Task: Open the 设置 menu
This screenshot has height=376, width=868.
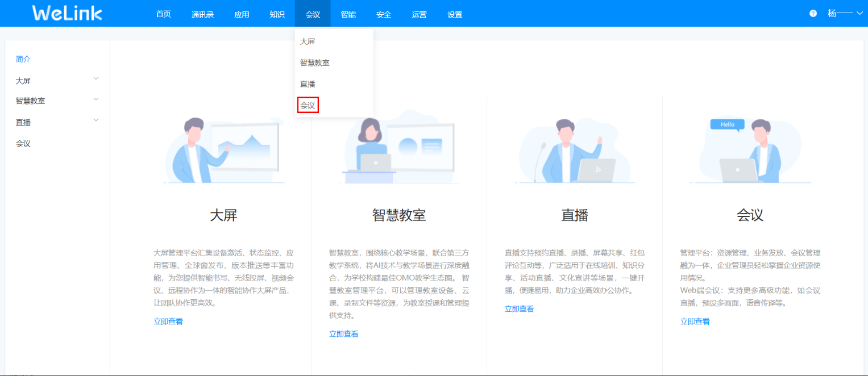Action: 455,14
